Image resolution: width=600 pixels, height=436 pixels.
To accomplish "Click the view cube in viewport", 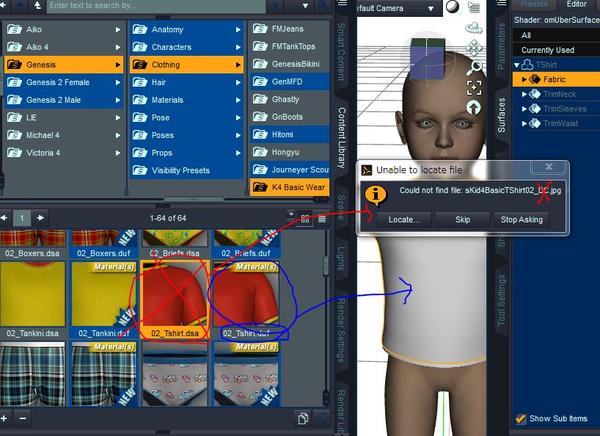I will coord(428,58).
